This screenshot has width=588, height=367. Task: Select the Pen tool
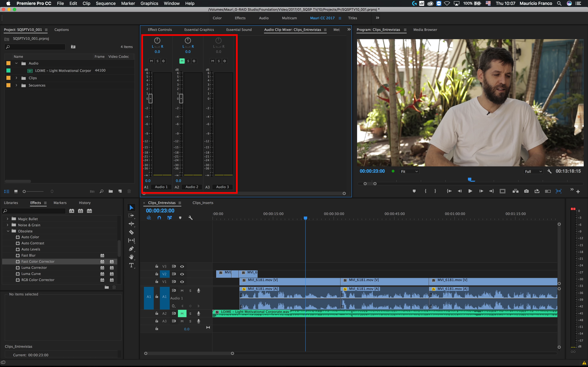click(x=131, y=249)
